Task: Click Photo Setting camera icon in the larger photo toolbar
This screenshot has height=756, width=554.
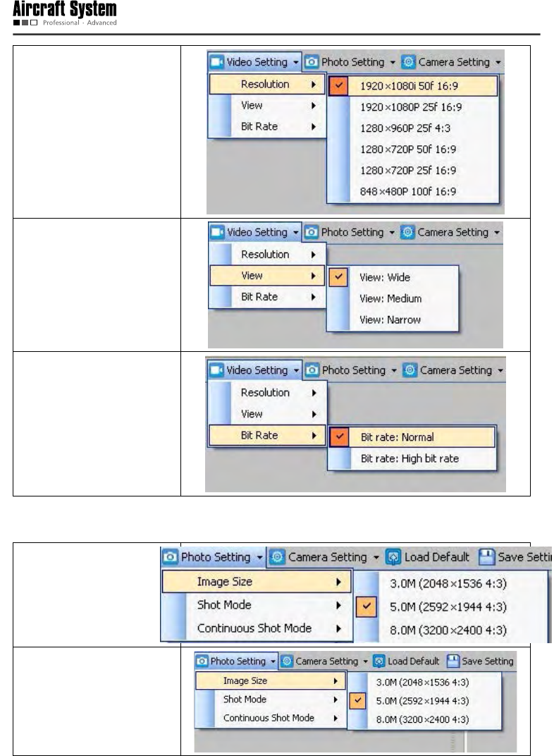Action: click(x=171, y=557)
